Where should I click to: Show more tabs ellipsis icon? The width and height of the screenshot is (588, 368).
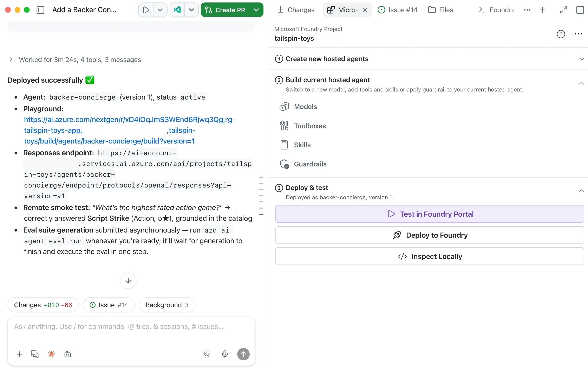point(527,10)
